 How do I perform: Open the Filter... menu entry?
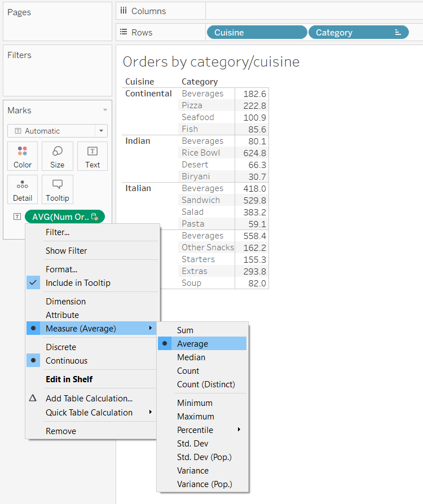click(x=91, y=232)
